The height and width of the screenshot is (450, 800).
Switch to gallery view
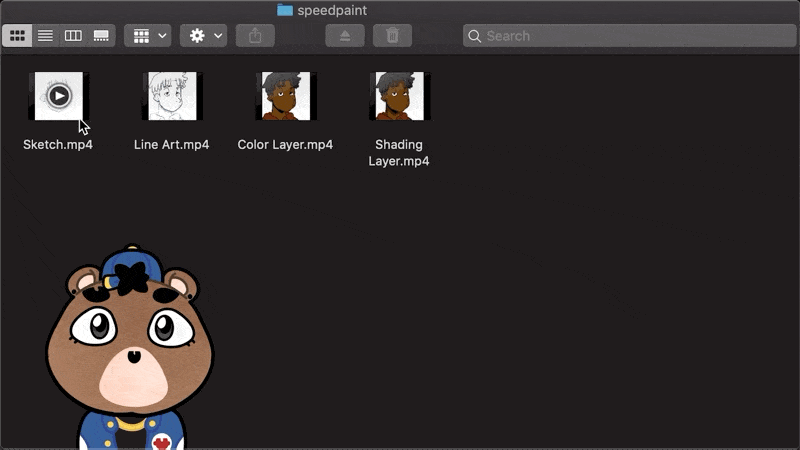pyautogui.click(x=101, y=36)
